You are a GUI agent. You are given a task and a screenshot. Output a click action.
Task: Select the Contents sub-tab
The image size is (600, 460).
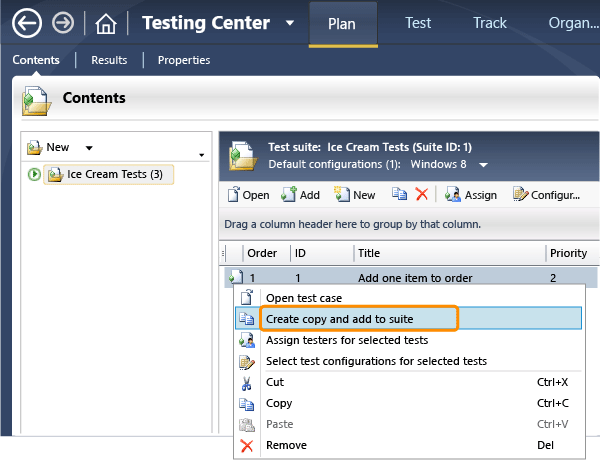pos(36,60)
